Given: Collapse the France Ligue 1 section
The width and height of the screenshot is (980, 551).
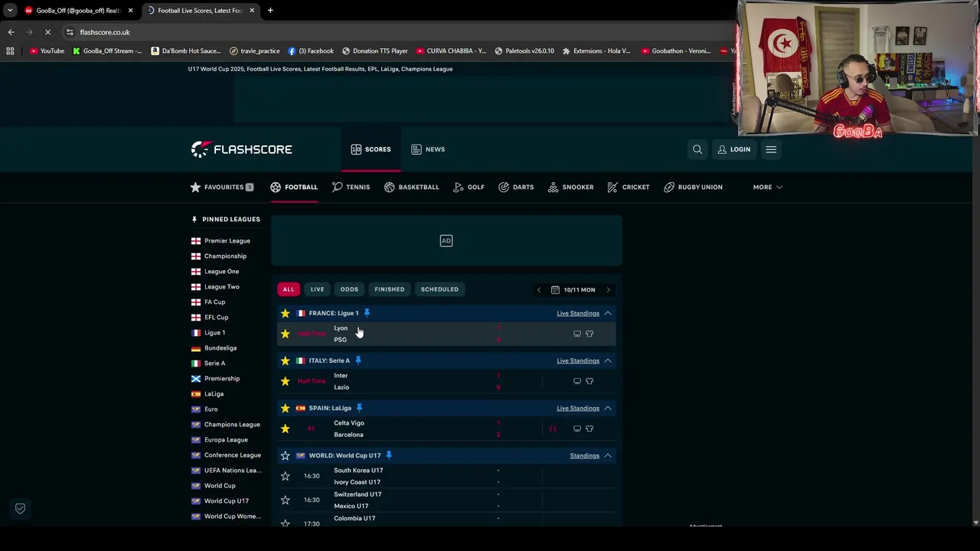Looking at the screenshot, I should (x=608, y=313).
